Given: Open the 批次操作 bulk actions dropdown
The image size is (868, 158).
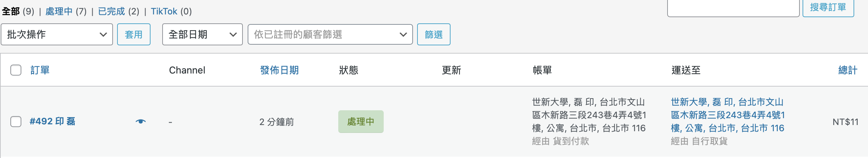Looking at the screenshot, I should 57,34.
